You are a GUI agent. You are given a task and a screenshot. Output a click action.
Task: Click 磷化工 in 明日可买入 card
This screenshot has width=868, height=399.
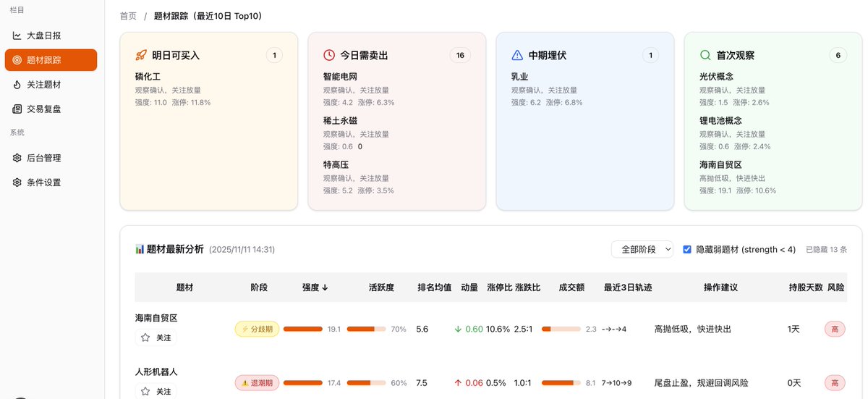tap(148, 77)
